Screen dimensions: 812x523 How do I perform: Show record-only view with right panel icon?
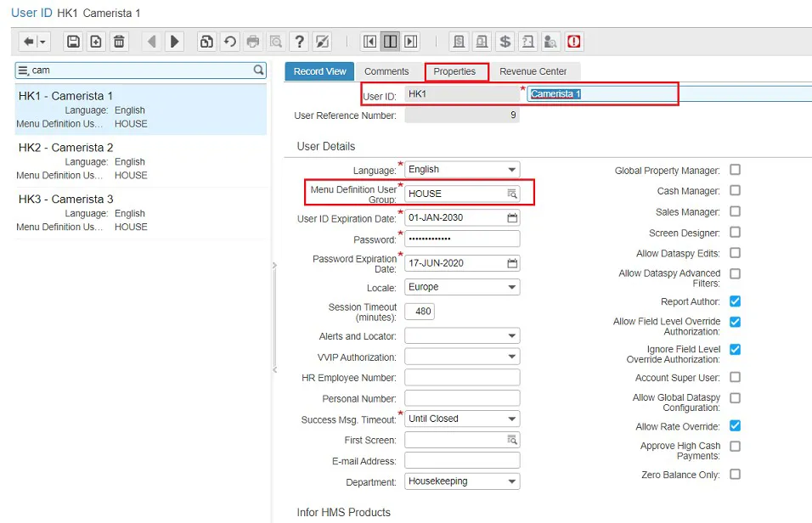click(410, 42)
